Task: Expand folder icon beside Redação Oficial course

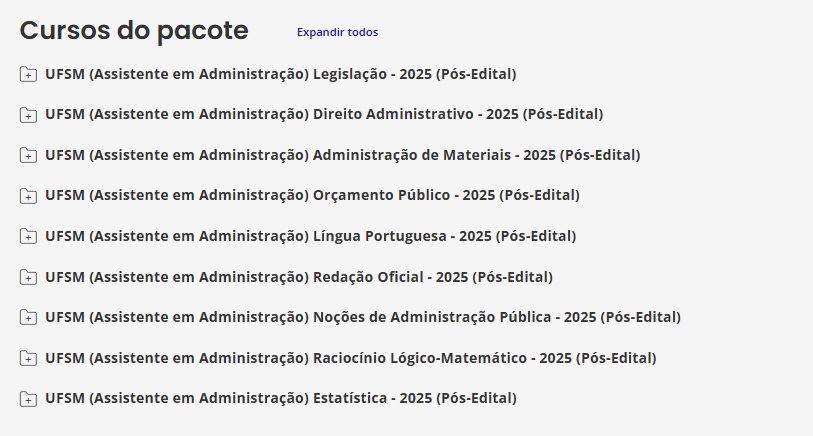Action: point(28,277)
